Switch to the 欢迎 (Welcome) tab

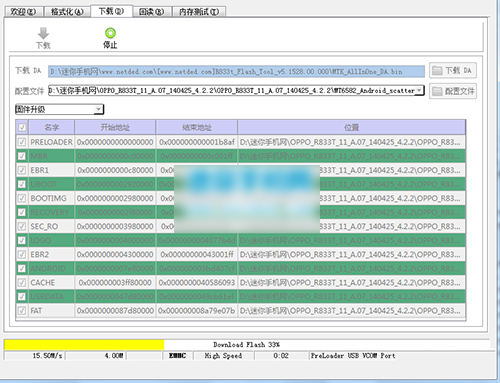(x=23, y=12)
